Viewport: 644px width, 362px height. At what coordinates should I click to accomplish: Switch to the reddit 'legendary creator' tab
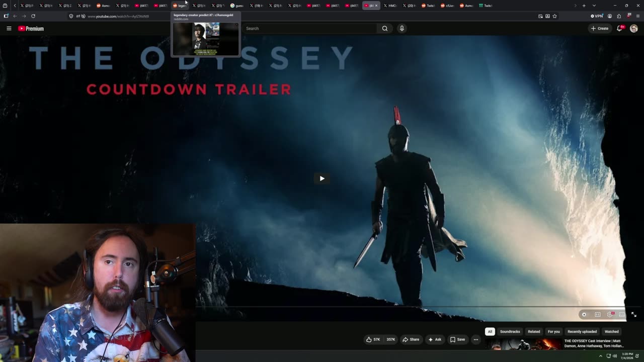tap(180, 6)
